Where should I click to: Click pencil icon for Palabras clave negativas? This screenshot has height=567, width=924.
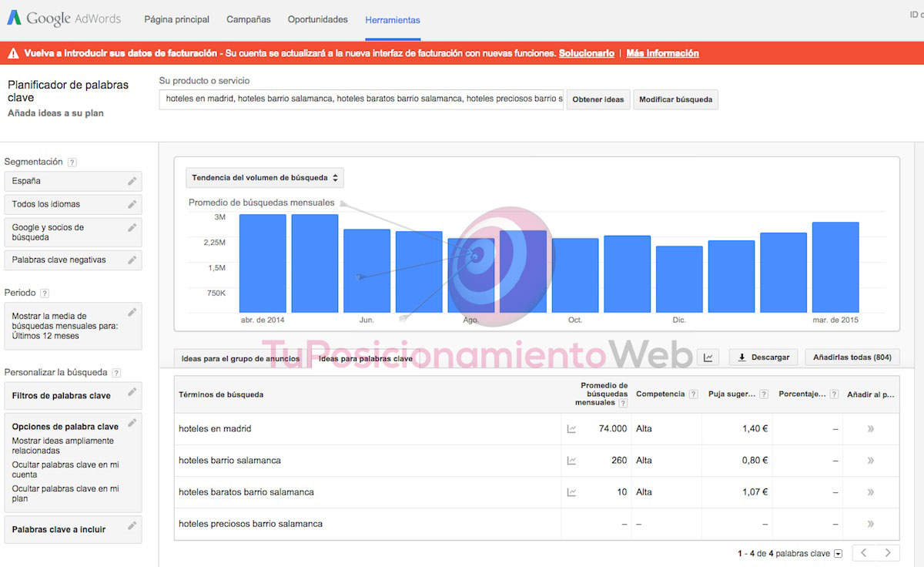click(132, 260)
